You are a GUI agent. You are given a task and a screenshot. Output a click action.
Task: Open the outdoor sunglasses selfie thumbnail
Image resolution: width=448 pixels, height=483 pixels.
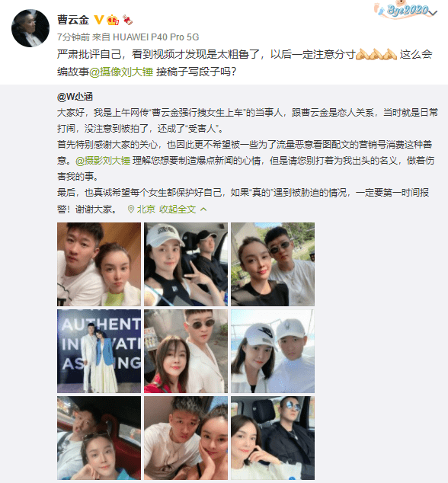(x=273, y=264)
